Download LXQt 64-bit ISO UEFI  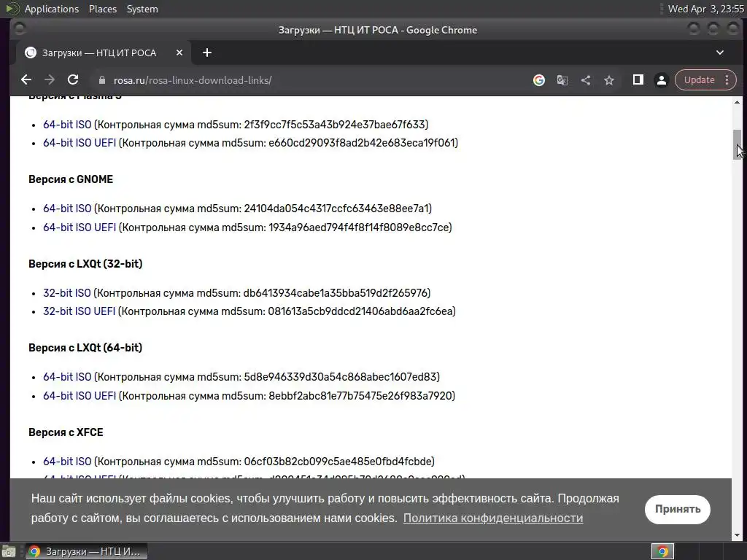pos(80,396)
